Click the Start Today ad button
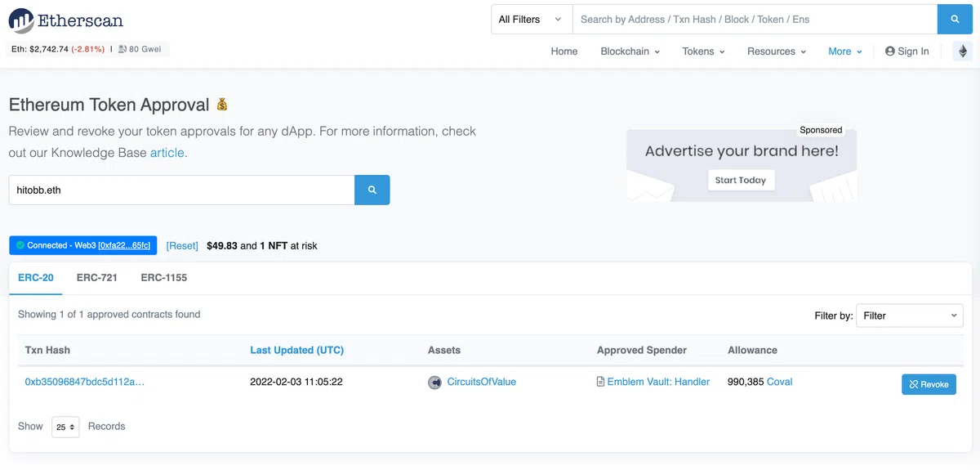This screenshot has width=980, height=470. click(741, 180)
